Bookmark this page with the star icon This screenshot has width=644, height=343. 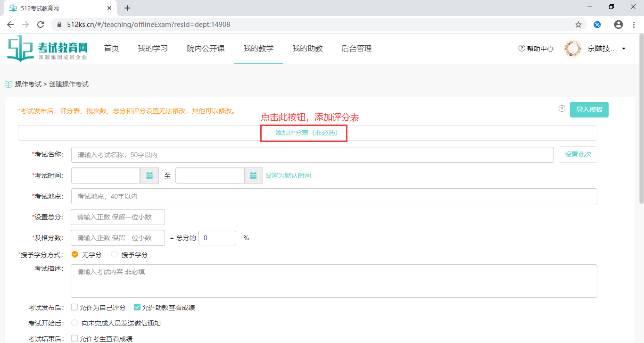578,25
